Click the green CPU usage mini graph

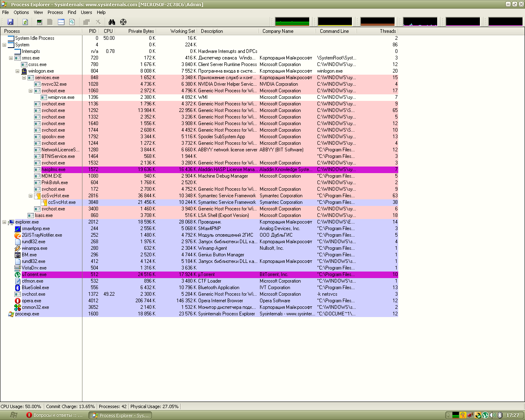pos(292,22)
